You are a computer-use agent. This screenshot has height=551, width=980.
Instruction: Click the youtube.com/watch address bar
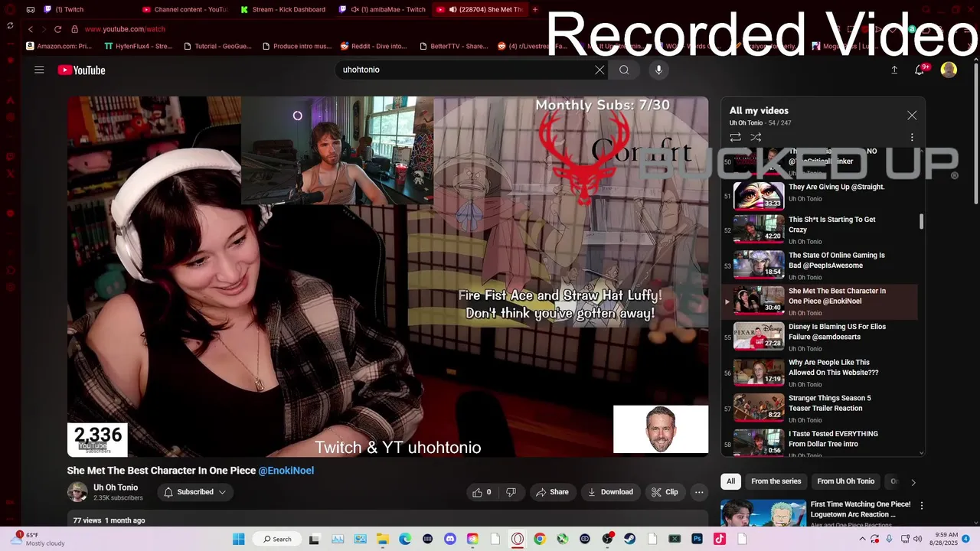click(x=125, y=29)
